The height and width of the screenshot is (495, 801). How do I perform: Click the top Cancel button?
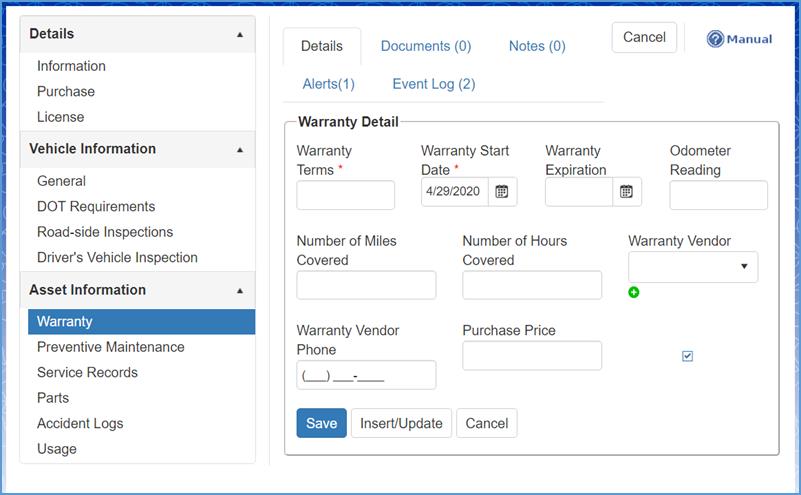pos(644,37)
